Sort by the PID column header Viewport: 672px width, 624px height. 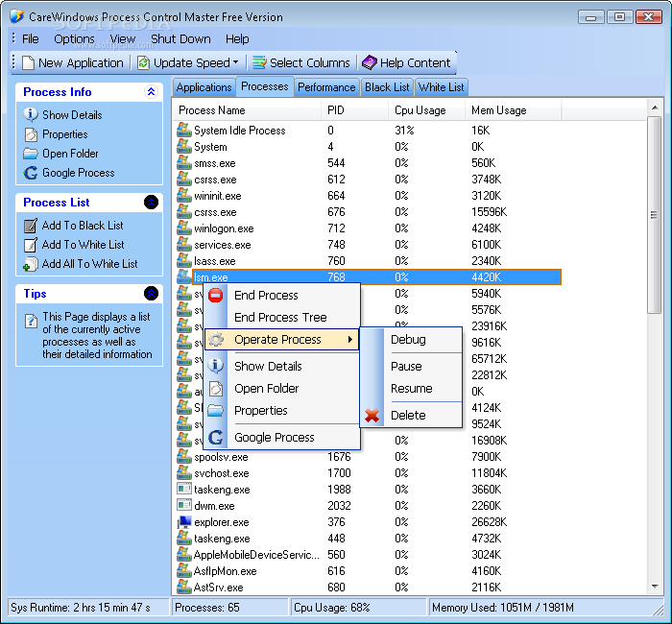tap(354, 110)
